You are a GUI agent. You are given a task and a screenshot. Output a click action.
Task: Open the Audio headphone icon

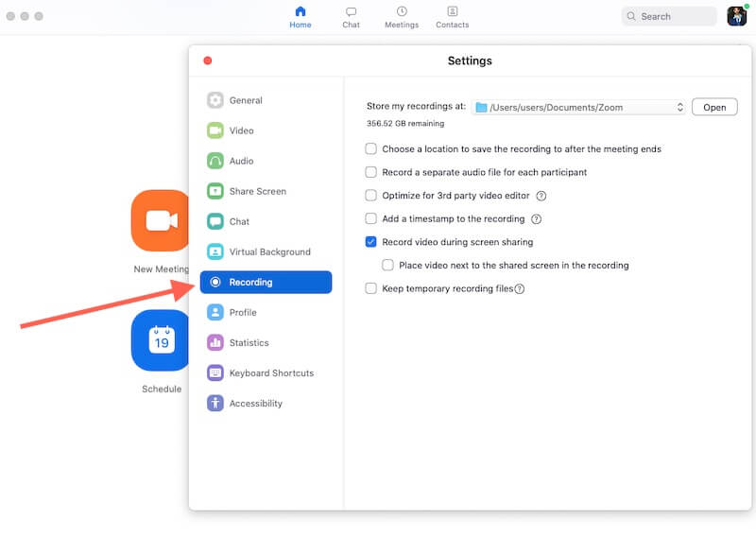215,161
